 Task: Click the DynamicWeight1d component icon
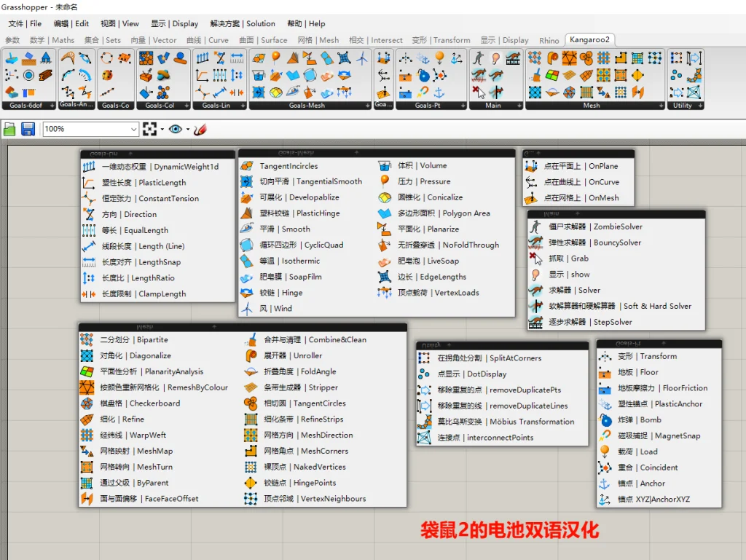coord(89,167)
